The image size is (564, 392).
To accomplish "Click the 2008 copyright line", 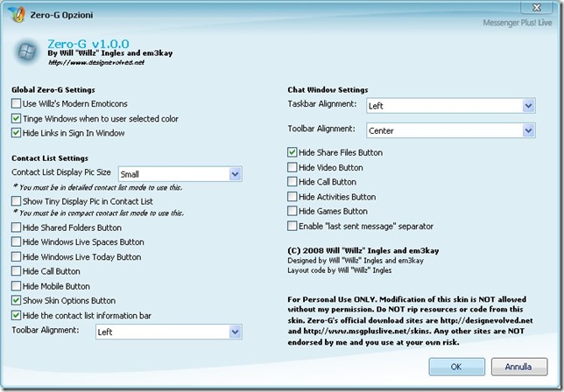I will (363, 250).
